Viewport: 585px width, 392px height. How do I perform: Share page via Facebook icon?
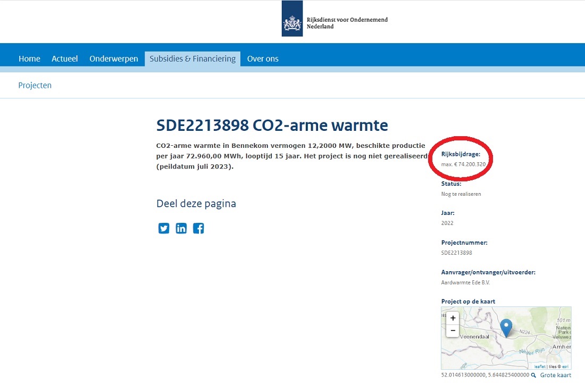click(198, 228)
